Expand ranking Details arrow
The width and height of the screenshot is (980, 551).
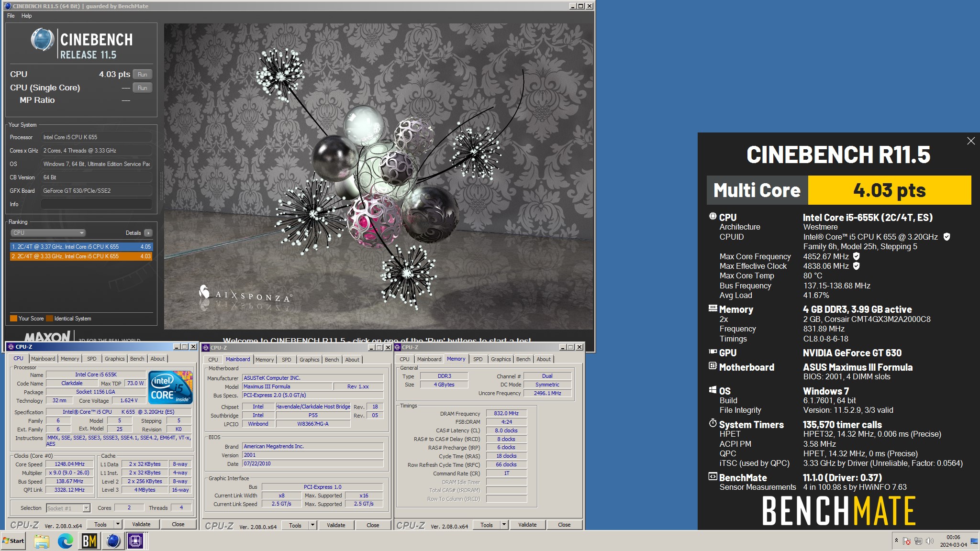148,233
